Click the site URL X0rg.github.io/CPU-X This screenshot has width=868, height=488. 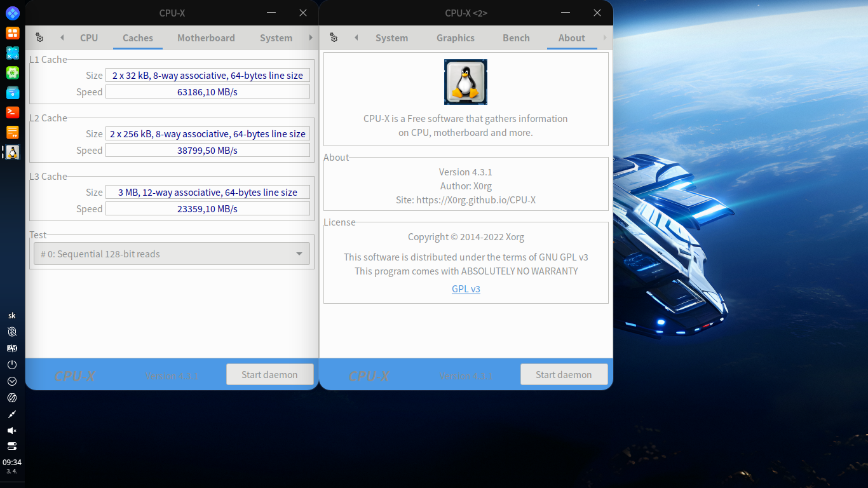[x=476, y=200]
